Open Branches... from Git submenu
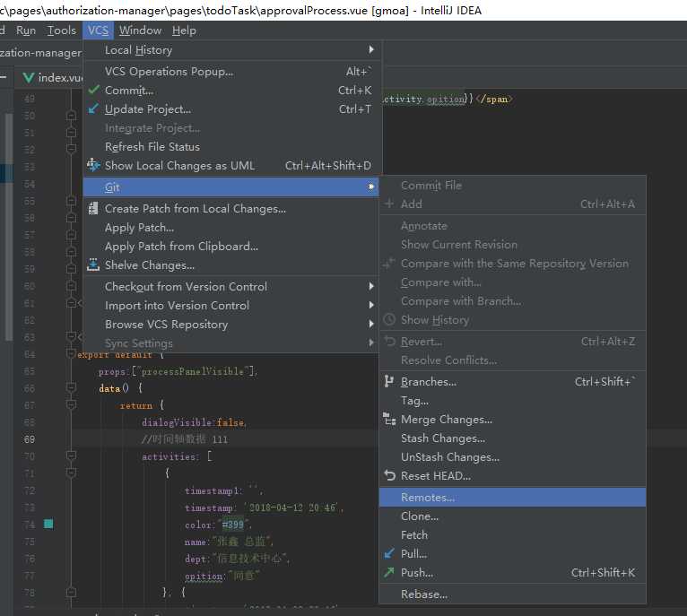687x616 pixels. tap(513, 382)
